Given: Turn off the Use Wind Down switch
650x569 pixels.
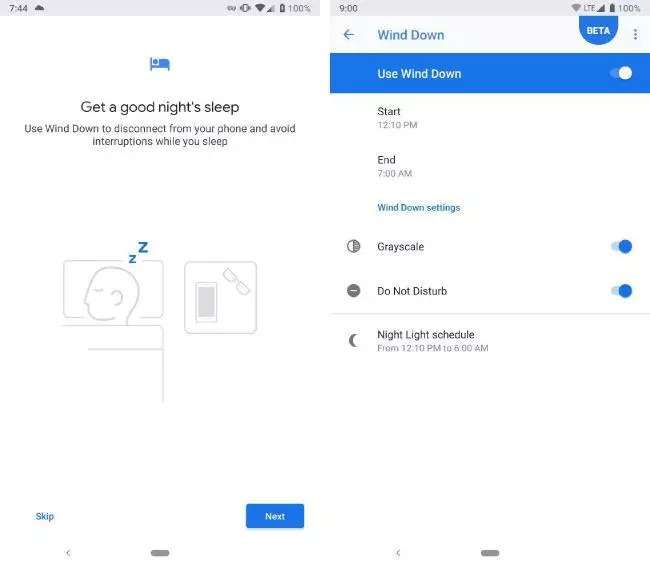Looking at the screenshot, I should point(621,73).
